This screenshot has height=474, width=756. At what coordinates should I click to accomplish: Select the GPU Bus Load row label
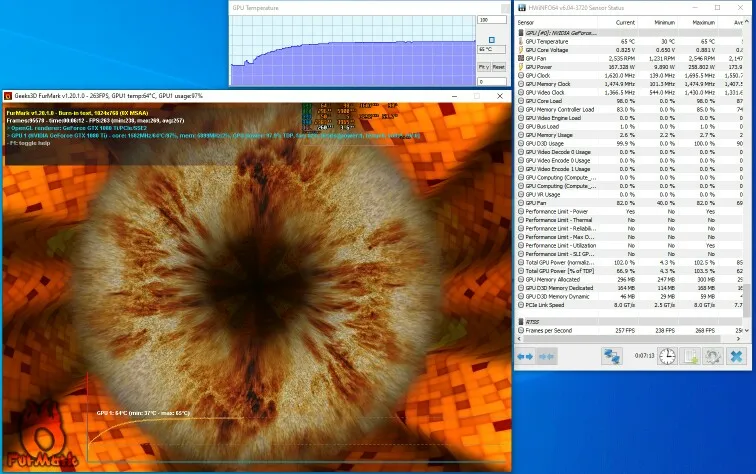pos(542,127)
